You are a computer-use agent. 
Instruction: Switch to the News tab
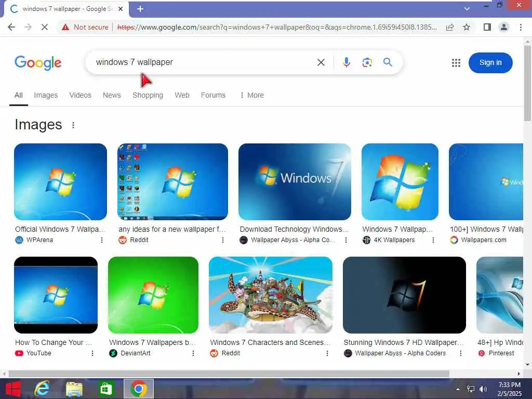tap(112, 96)
